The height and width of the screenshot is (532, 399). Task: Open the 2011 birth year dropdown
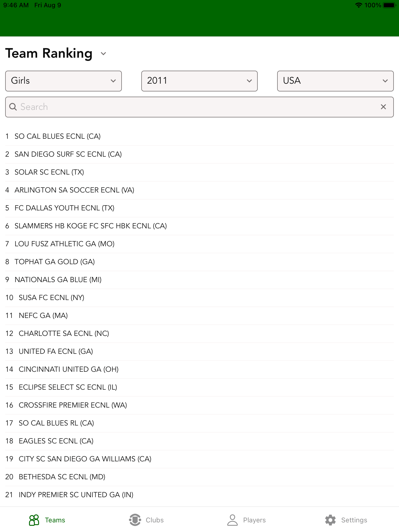(x=199, y=81)
